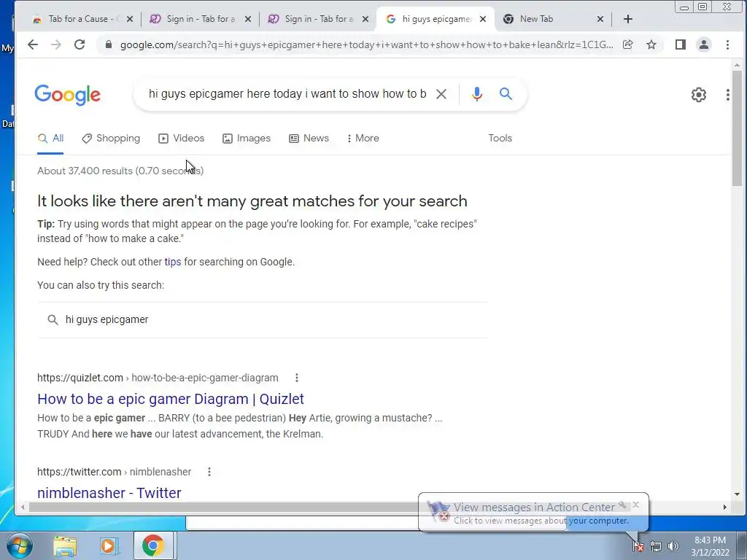The width and height of the screenshot is (747, 560).
Task: Open options for the Quizlet result
Action: (x=297, y=378)
